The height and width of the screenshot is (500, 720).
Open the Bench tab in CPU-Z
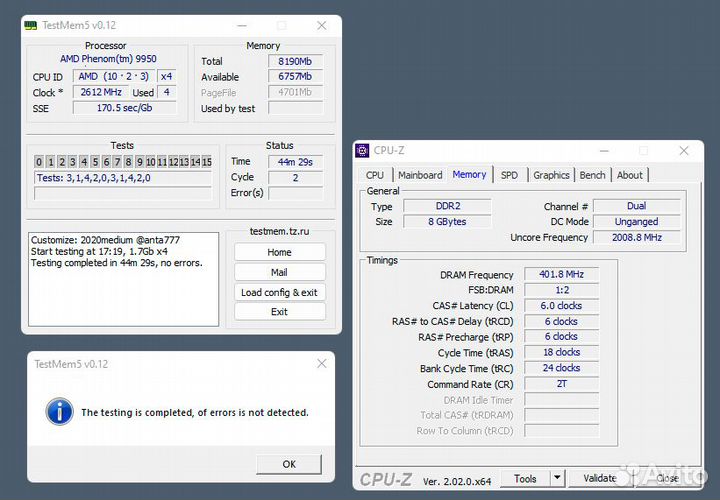click(x=592, y=175)
